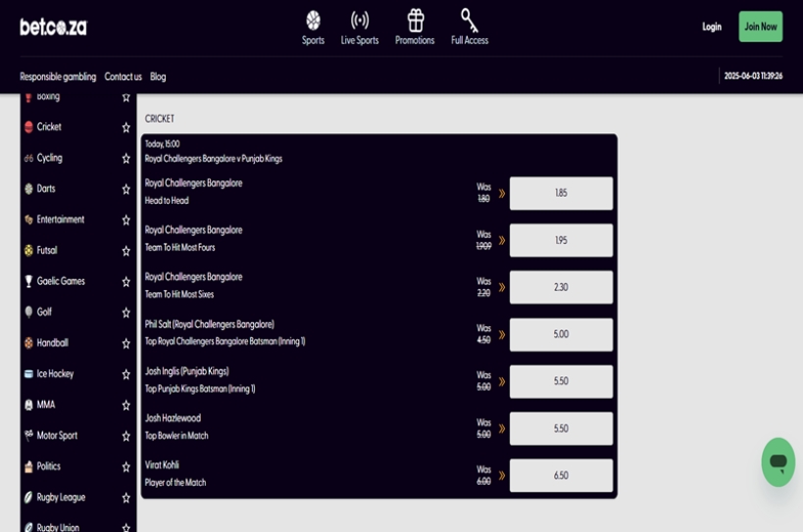Open Handball in the sidebar

pyautogui.click(x=52, y=343)
